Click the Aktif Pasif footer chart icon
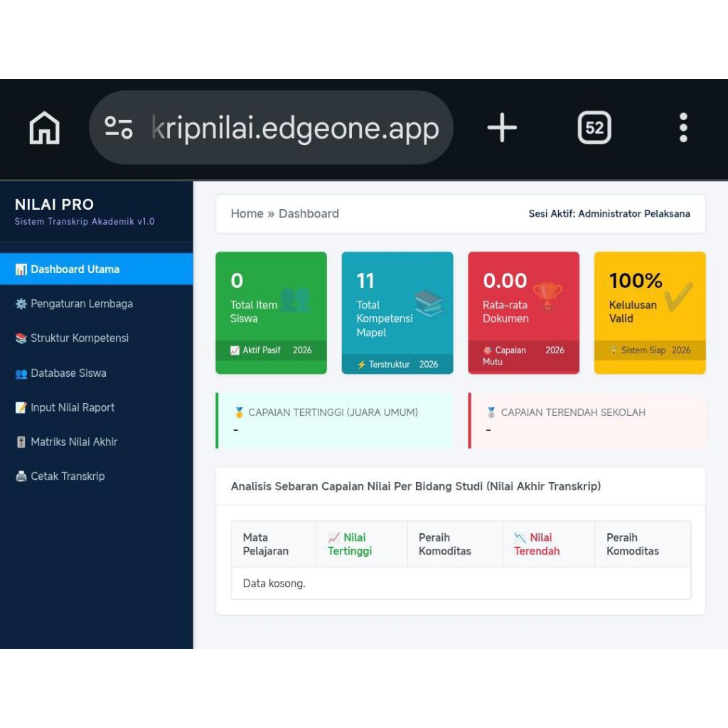This screenshot has width=728, height=728. click(x=235, y=350)
